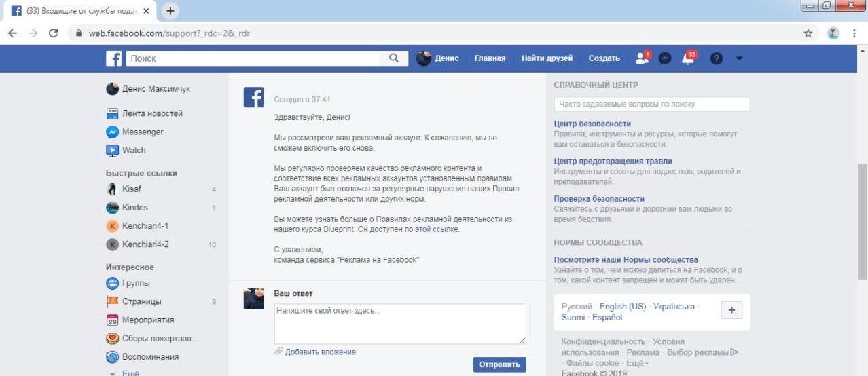Screen dimensions: 868x376
Task: Open Найти друзей in top navigation
Action: point(547,59)
